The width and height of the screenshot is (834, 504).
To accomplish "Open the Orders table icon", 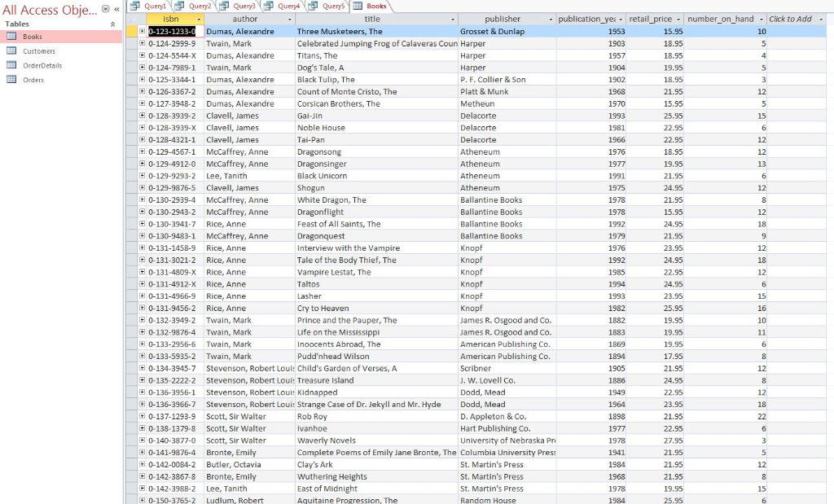I will pyautogui.click(x=11, y=79).
